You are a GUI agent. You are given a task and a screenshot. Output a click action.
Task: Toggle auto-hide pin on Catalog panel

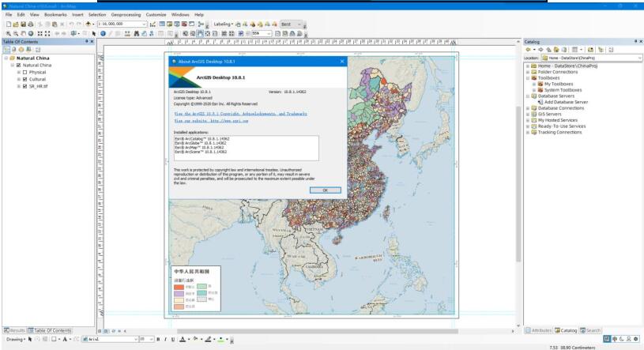pyautogui.click(x=635, y=42)
